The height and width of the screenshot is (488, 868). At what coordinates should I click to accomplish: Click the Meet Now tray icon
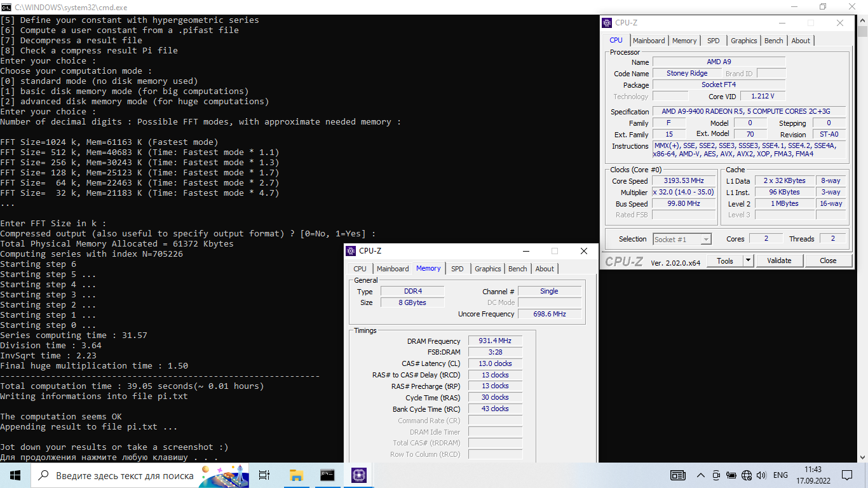tap(716, 475)
